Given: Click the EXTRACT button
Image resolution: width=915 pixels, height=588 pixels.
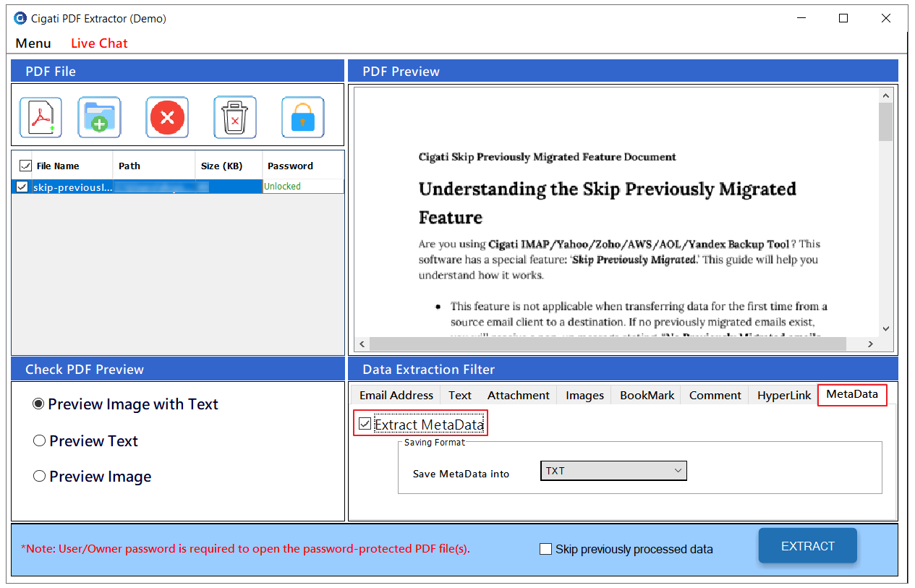Looking at the screenshot, I should [x=808, y=546].
